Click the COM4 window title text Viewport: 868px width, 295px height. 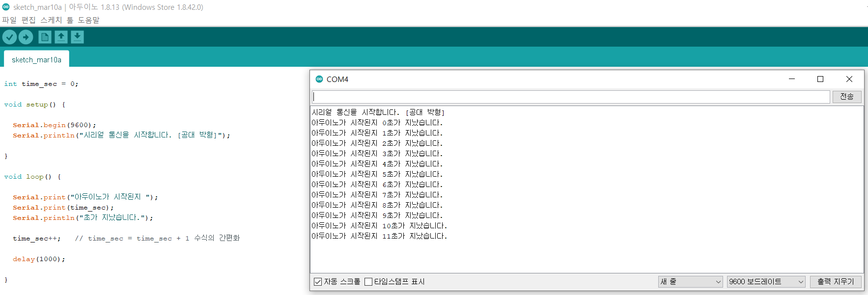click(337, 79)
